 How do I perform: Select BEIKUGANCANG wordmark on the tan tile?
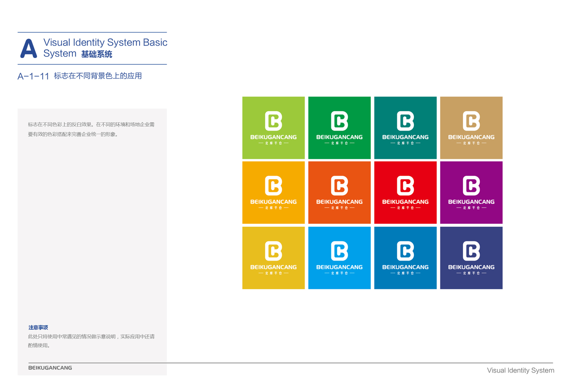[x=471, y=137]
